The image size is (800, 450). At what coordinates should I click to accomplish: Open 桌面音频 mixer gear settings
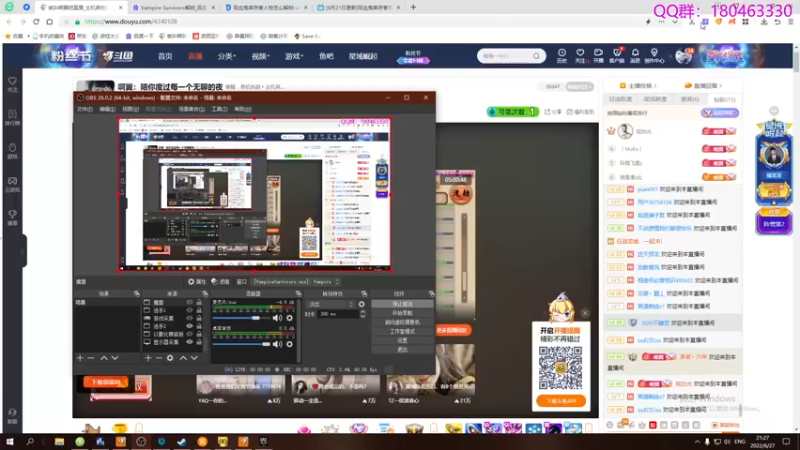pyautogui.click(x=289, y=344)
